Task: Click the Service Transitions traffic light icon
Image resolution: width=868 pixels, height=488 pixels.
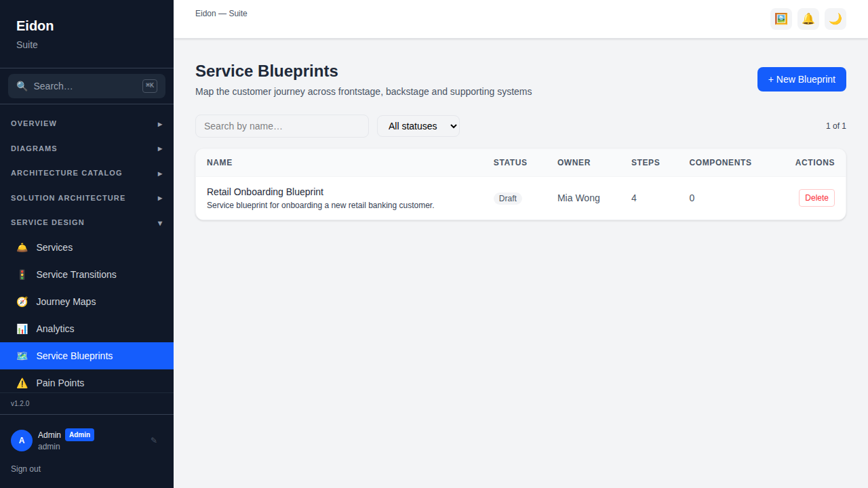Action: click(x=22, y=274)
